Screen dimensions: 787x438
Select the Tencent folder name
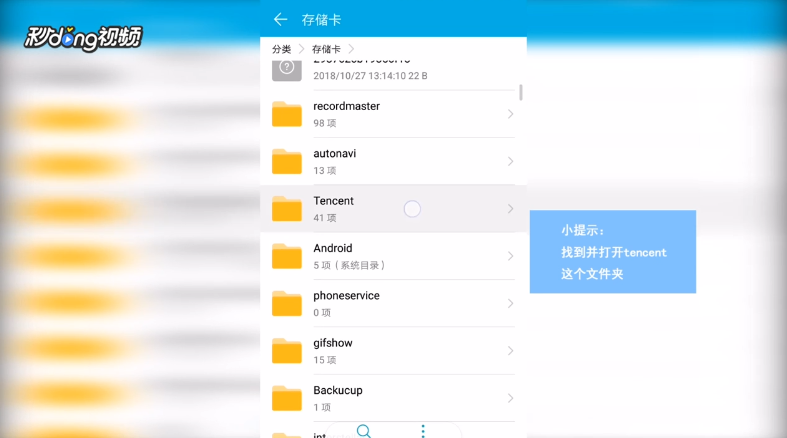(x=333, y=201)
